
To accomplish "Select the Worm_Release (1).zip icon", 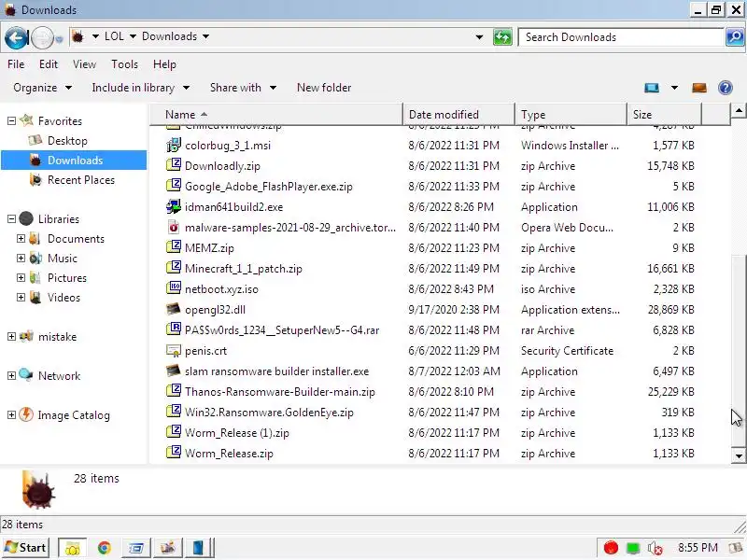I will coord(174,431).
